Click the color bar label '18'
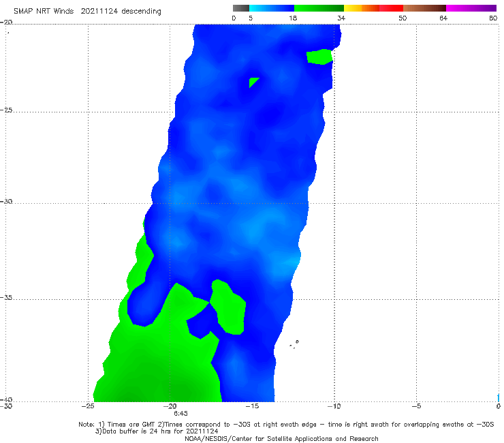 click(293, 18)
